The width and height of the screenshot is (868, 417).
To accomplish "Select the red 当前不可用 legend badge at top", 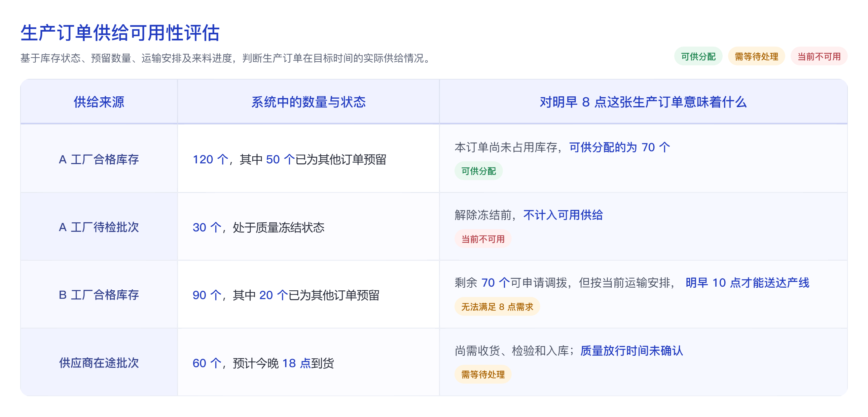I will 819,56.
